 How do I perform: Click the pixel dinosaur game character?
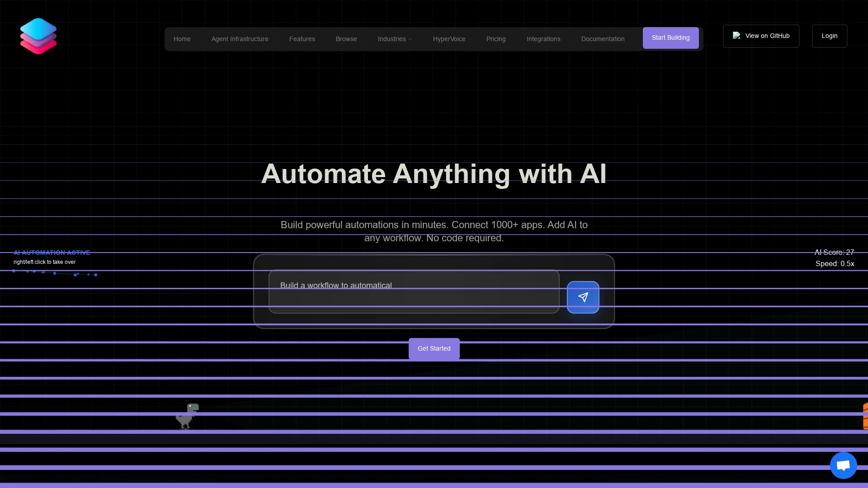187,416
